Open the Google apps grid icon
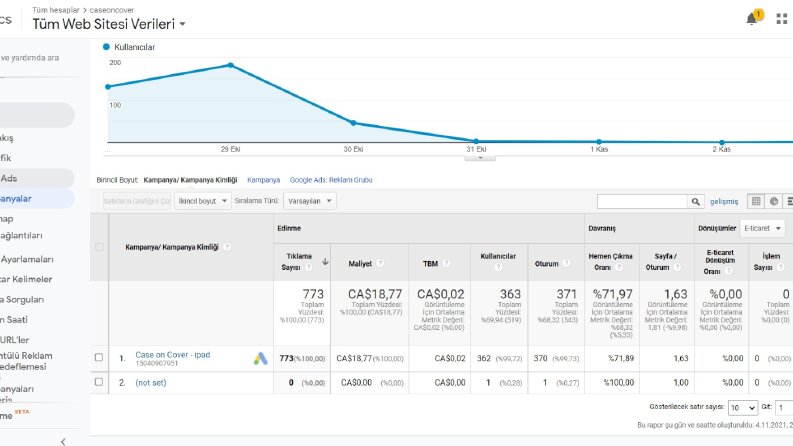The height and width of the screenshot is (446, 793). (x=782, y=19)
